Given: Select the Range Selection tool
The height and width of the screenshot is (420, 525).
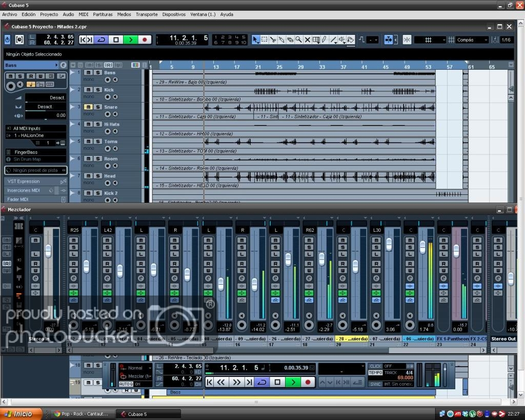Looking at the screenshot, I should point(265,39).
